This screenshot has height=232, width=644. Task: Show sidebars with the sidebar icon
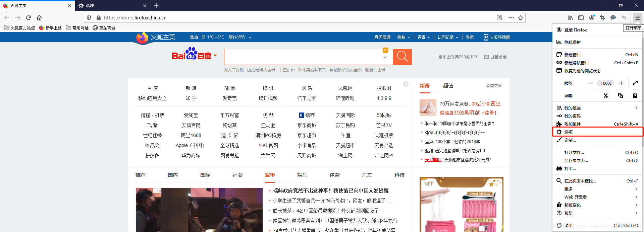click(581, 18)
